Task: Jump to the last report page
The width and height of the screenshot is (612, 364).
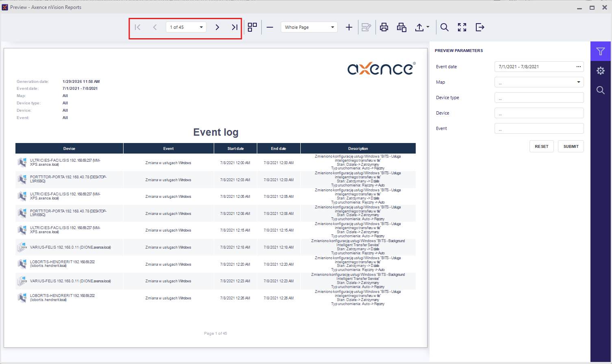Action: (x=234, y=27)
